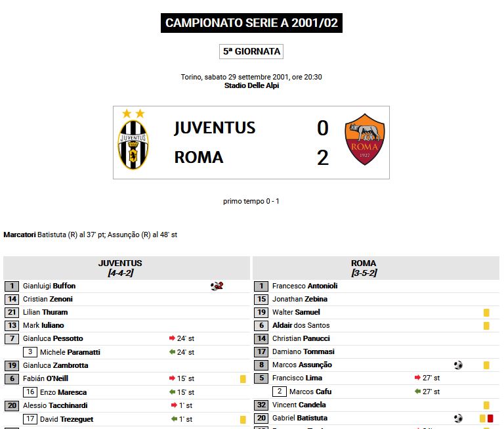The image size is (504, 429).
Task: Select Francesco Antonioli's name
Action: (304, 286)
